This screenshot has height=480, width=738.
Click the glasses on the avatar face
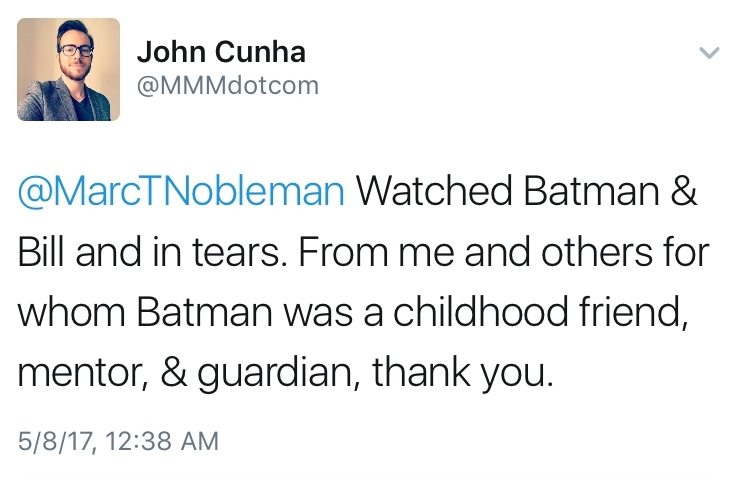pyautogui.click(x=70, y=49)
